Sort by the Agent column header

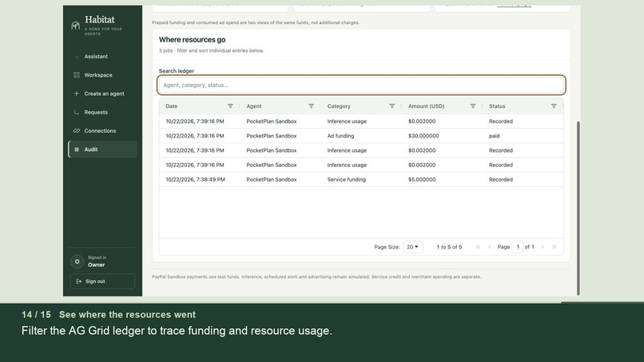pos(254,106)
